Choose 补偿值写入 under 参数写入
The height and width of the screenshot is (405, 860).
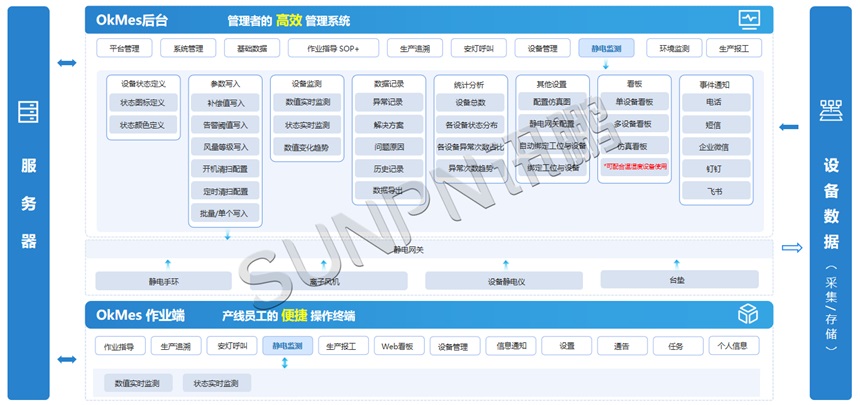pyautogui.click(x=225, y=103)
